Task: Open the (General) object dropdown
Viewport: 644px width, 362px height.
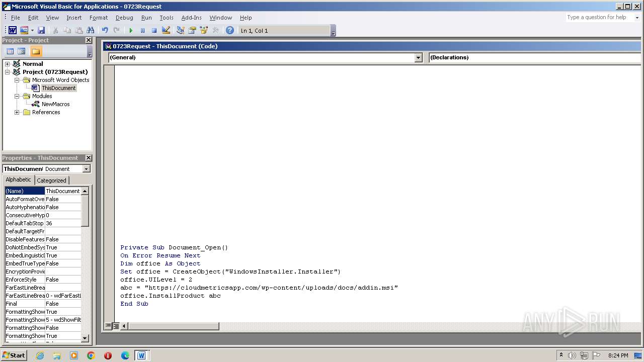Action: pyautogui.click(x=418, y=58)
